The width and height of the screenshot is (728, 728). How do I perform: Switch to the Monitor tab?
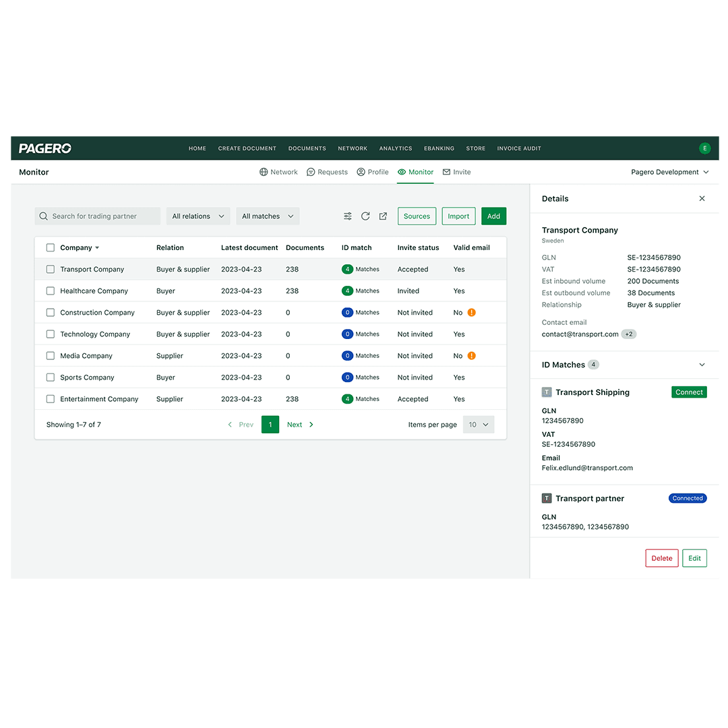(415, 172)
